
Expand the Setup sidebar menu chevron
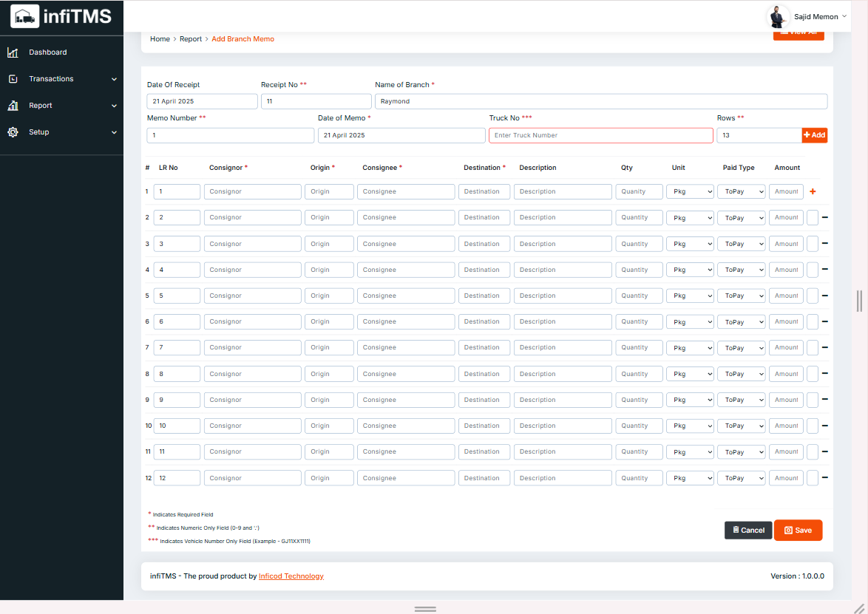tap(114, 132)
